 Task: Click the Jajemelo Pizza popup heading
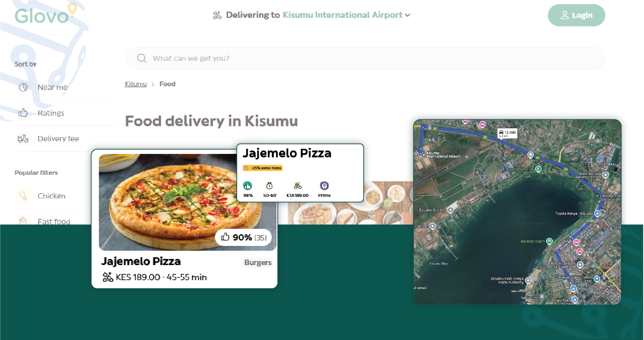coord(287,153)
